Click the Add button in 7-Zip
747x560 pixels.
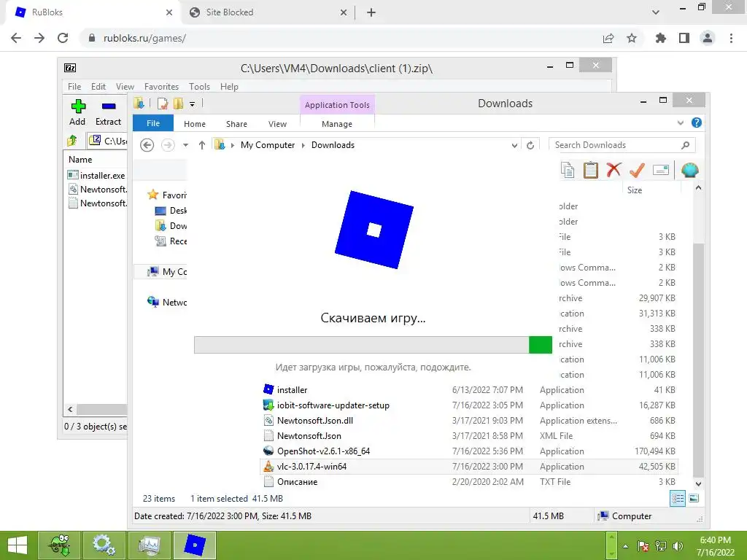pos(77,113)
